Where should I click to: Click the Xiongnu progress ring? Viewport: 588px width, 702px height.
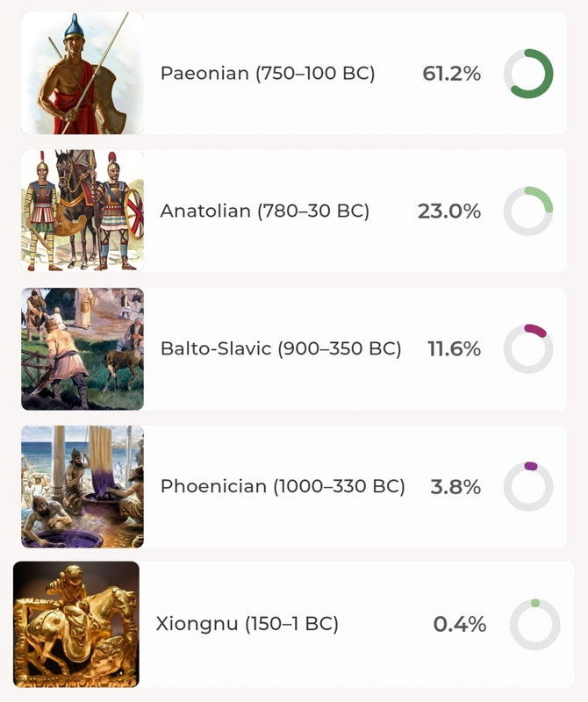(534, 625)
